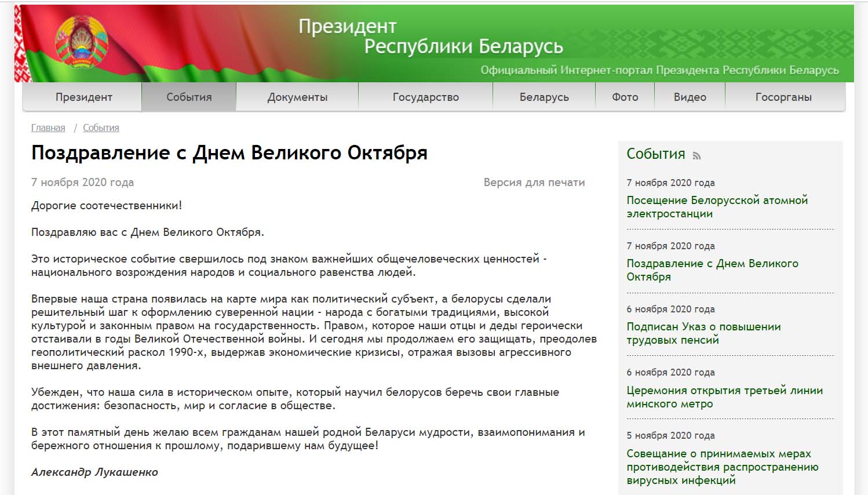Switch to the Видео section
Screen dimensions: 868x495
click(690, 97)
